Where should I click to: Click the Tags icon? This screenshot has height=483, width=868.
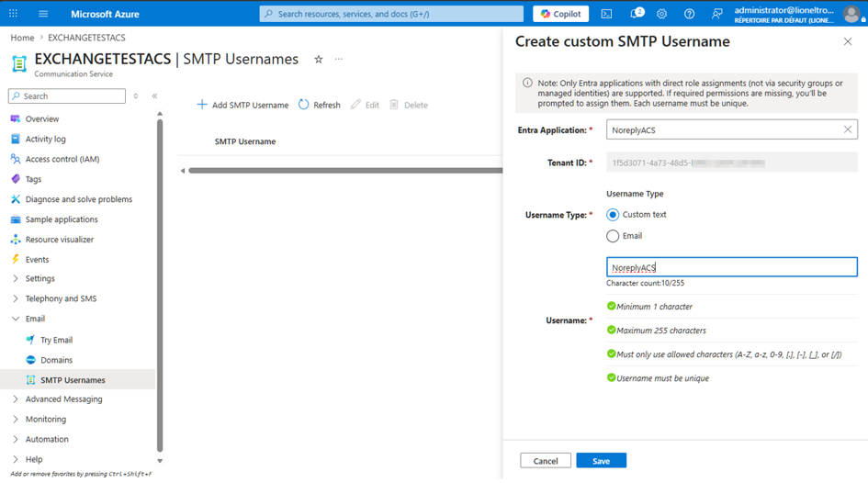[x=16, y=179]
